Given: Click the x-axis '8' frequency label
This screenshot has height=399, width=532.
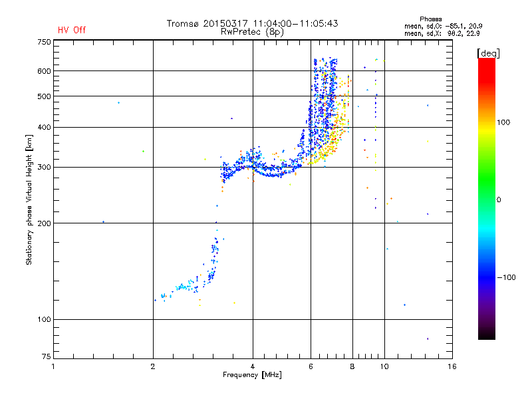Looking at the screenshot, I should 352,366.
